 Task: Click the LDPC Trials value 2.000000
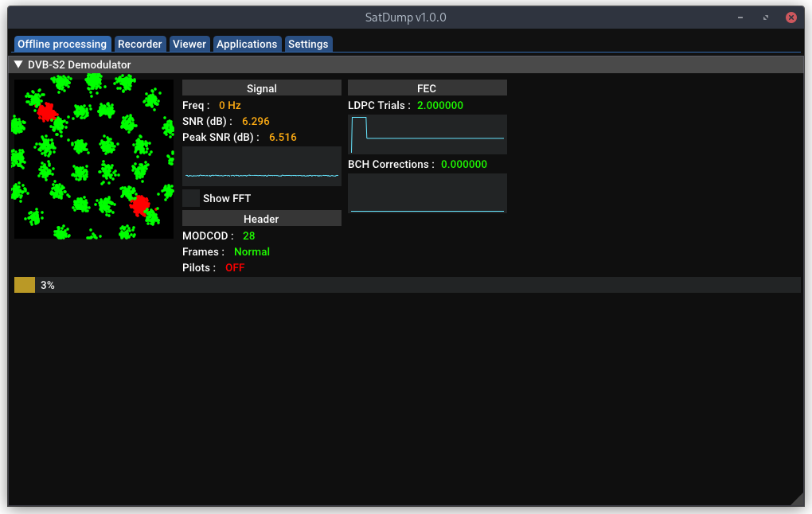440,105
